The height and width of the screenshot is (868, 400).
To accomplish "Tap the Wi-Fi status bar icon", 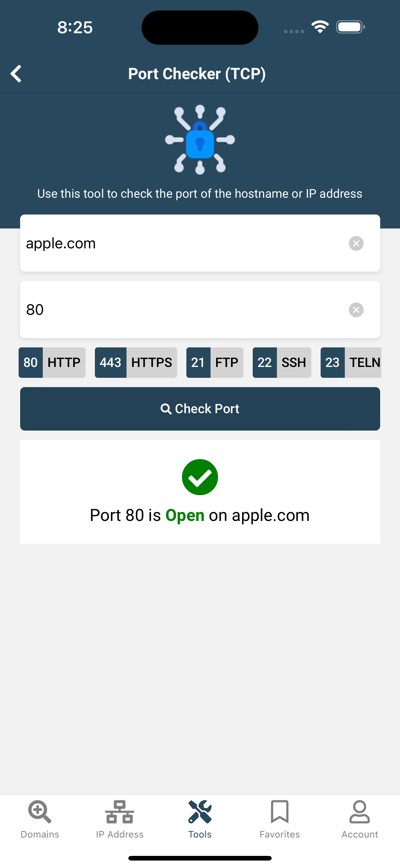I will click(320, 27).
